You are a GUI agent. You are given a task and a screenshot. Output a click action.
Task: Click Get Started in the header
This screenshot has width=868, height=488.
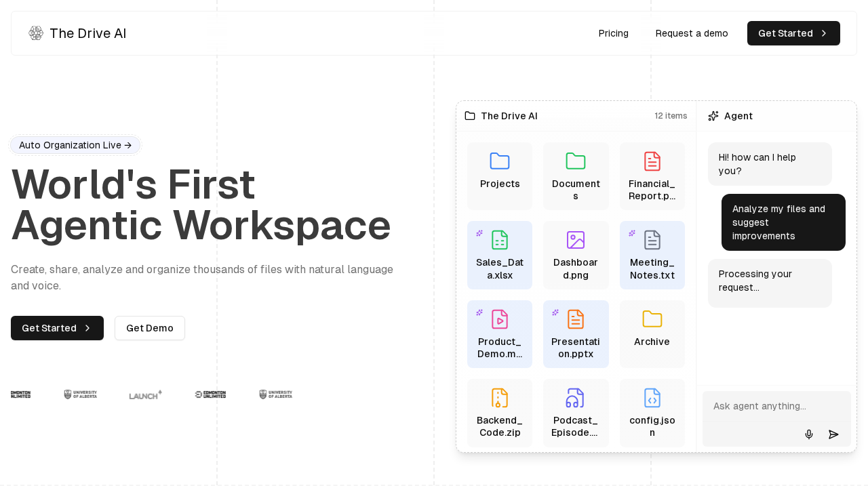(x=793, y=33)
